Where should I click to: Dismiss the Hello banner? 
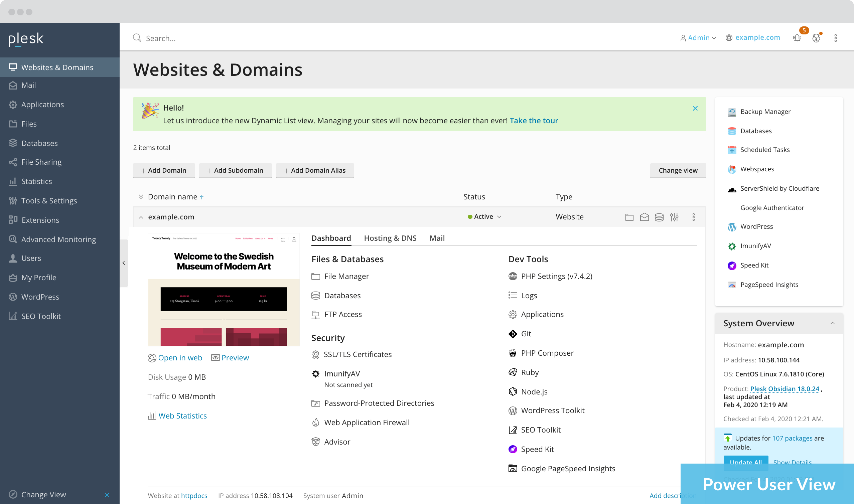point(695,108)
